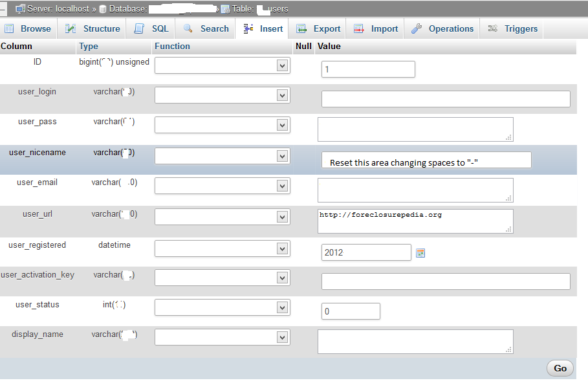Click the user_status value field

pyautogui.click(x=351, y=311)
